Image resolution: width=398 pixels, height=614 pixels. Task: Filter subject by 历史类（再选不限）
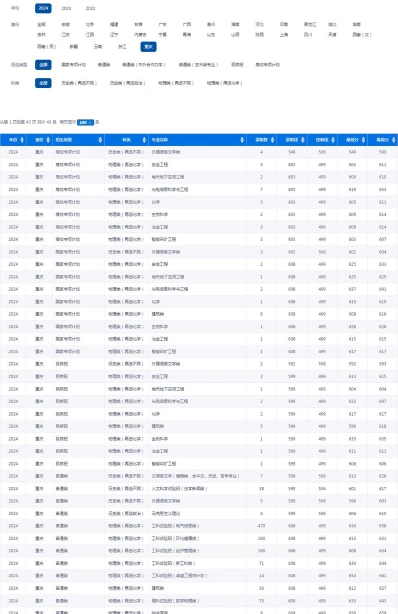79,83
